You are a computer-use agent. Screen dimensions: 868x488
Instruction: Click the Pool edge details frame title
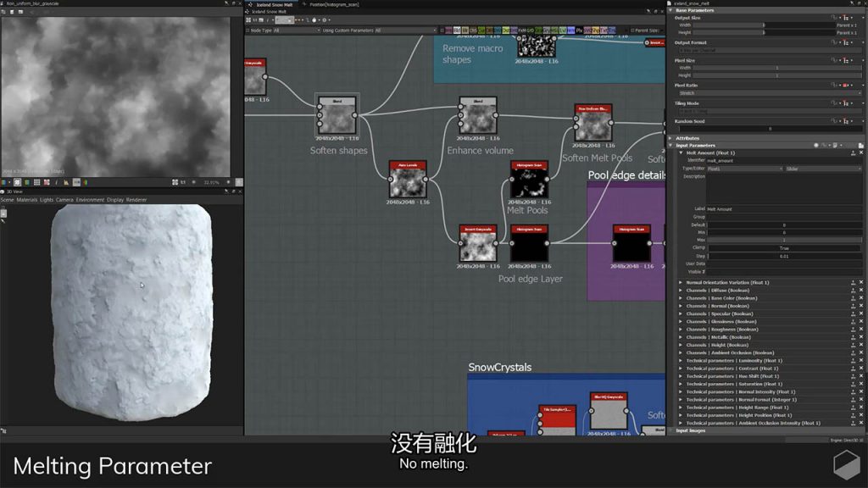626,175
